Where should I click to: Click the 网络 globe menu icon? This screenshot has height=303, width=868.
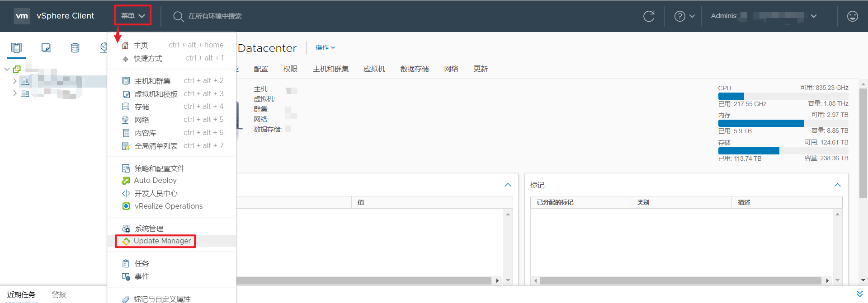point(126,120)
